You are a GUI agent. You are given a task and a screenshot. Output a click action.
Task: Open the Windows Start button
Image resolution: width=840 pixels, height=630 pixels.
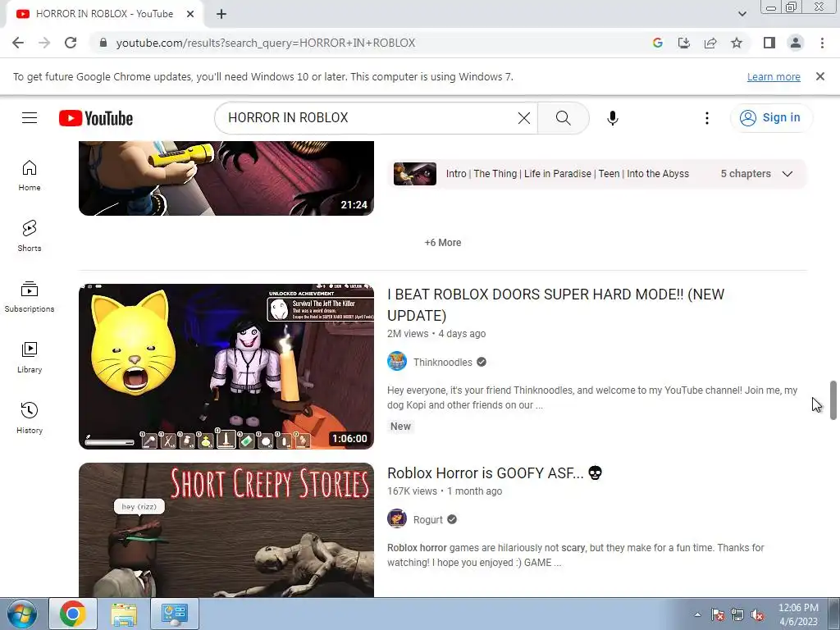[x=22, y=614]
